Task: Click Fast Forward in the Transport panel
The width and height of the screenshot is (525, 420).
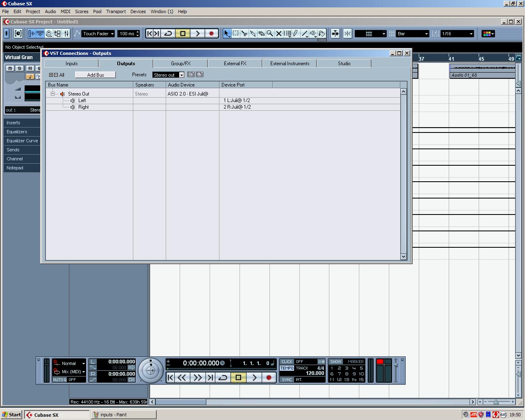Action: 197,377
